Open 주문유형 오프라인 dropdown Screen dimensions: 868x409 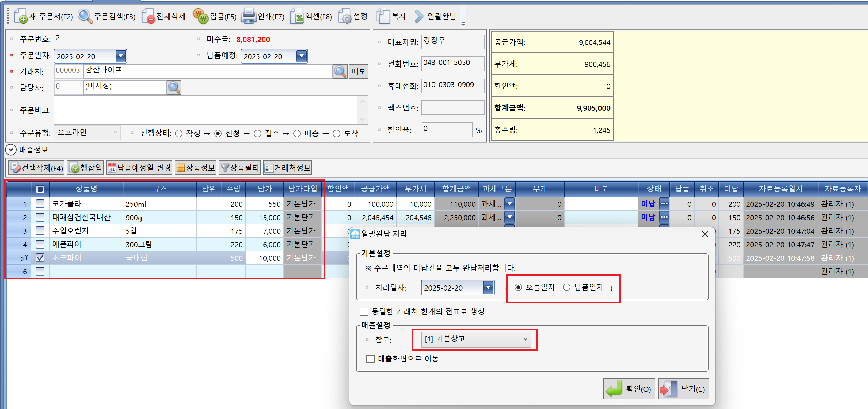click(x=87, y=133)
